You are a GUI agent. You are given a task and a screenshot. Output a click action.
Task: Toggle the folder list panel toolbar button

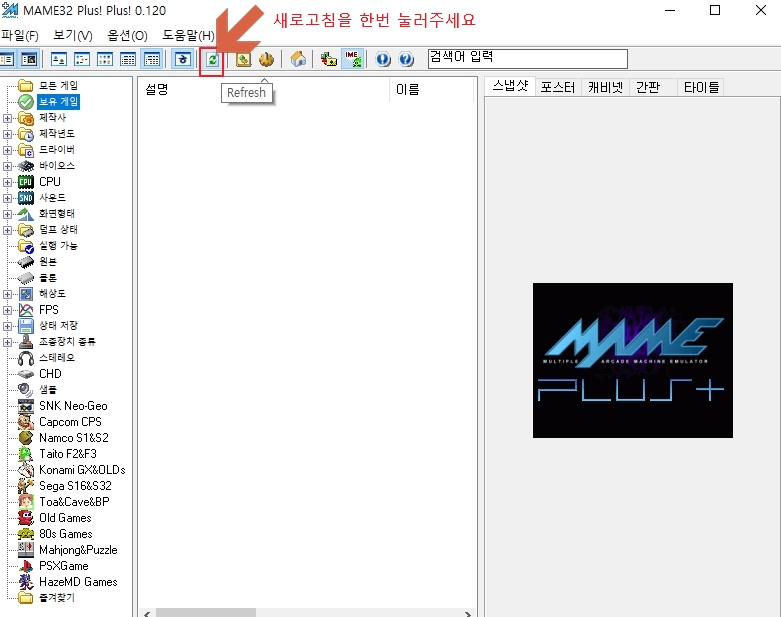pos(7,60)
